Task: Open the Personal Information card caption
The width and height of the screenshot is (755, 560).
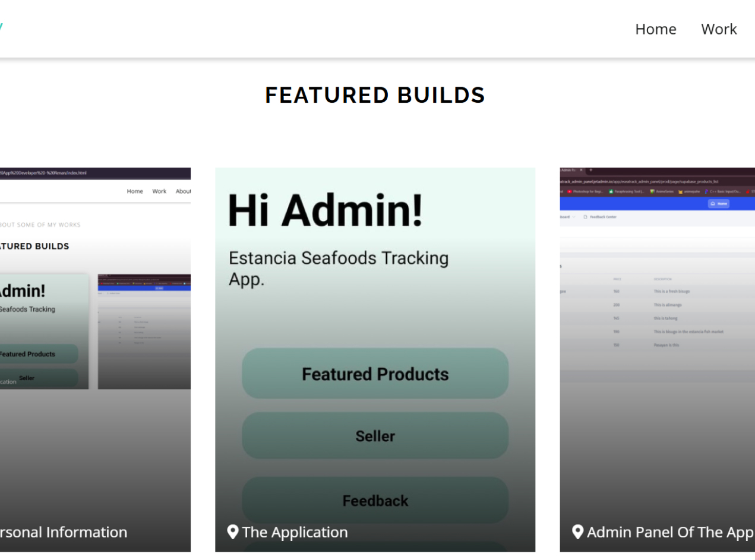Action: pyautogui.click(x=63, y=532)
